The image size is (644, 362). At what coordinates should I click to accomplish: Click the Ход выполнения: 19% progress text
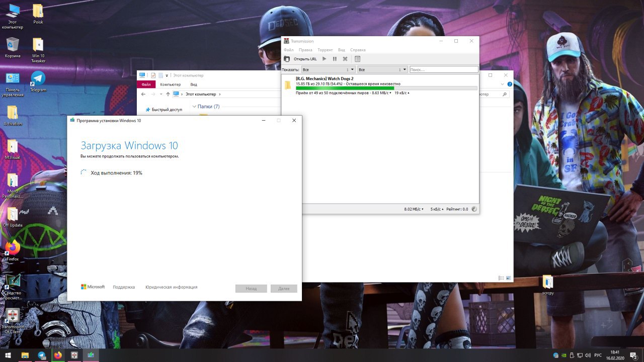[x=116, y=172]
